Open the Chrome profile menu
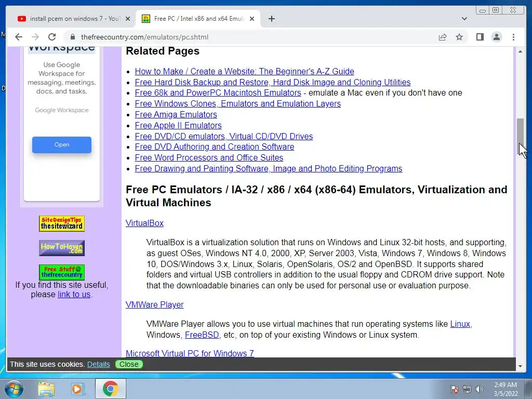 click(496, 37)
